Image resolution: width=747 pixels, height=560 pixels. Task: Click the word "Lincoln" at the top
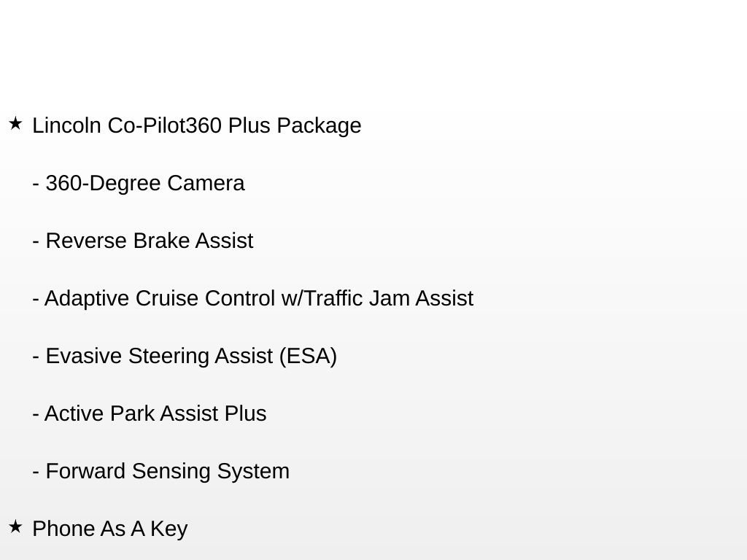point(67,125)
